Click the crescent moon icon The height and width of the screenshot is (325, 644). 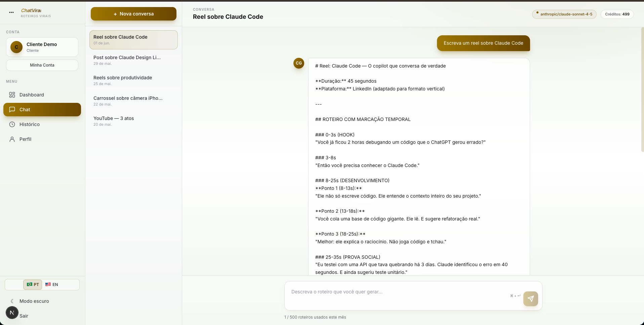pyautogui.click(x=12, y=301)
